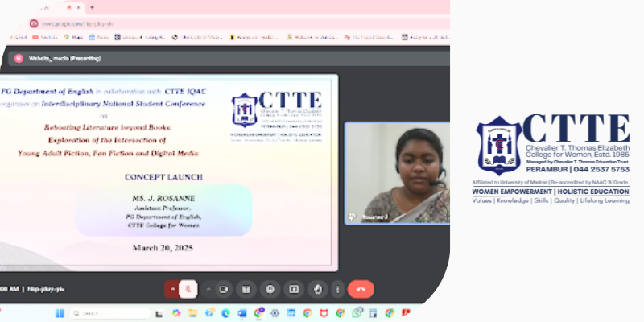Click the taskbar Search box
Viewport: 644px width, 322px height.
tap(109, 313)
